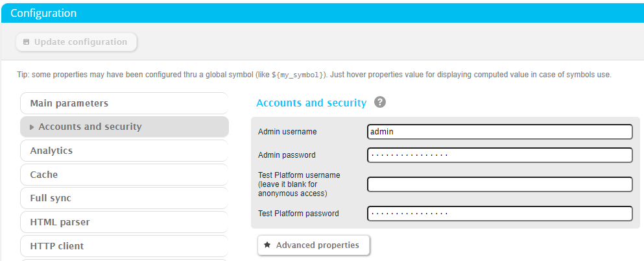The width and height of the screenshot is (644, 261).
Task: Click the star icon on Advanced properties
Action: coord(267,245)
